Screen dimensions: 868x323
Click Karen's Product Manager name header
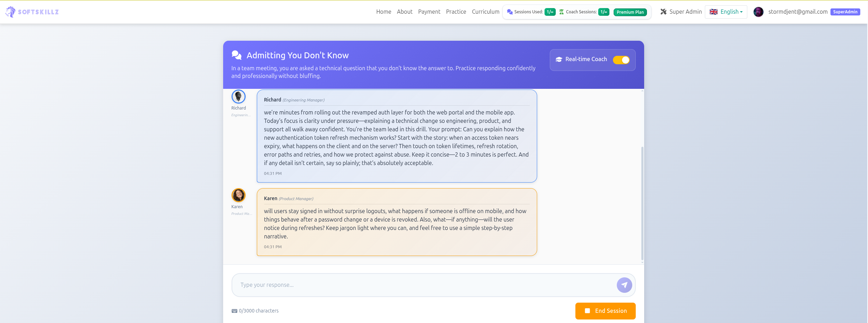pyautogui.click(x=288, y=198)
